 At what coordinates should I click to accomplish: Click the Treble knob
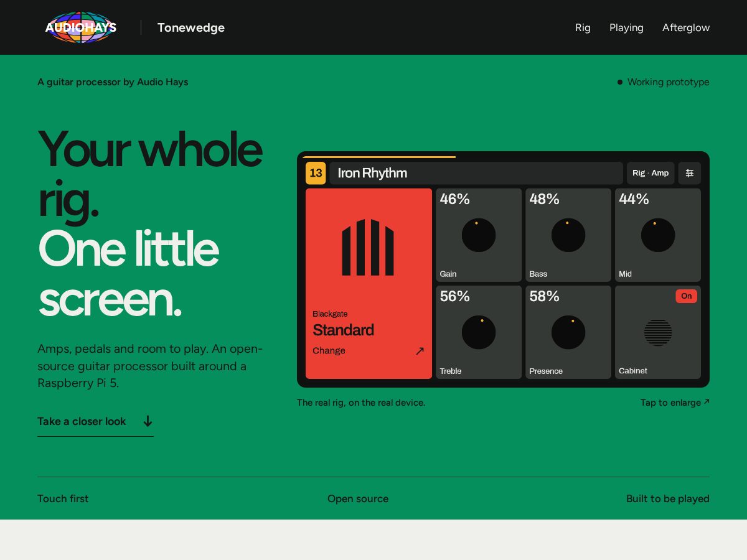tap(479, 332)
